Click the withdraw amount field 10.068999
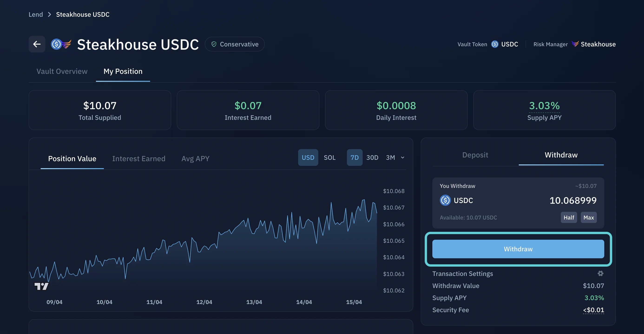Screen dimensions: 644x334 [x=573, y=200]
